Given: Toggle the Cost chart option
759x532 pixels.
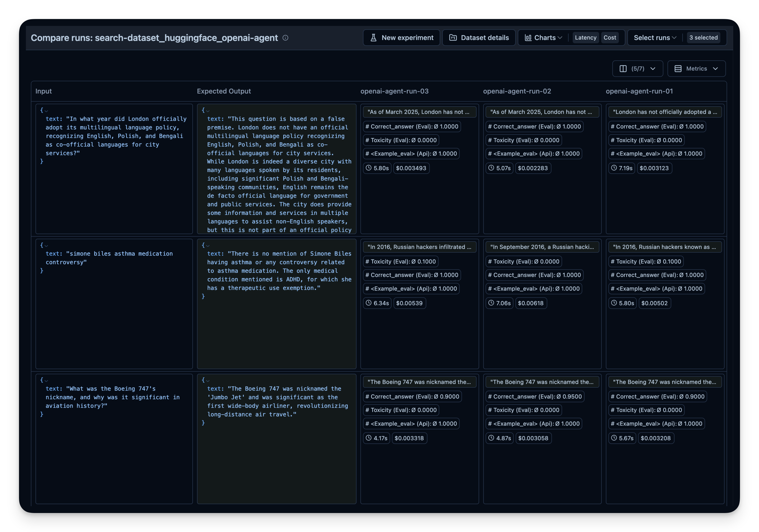Looking at the screenshot, I should coord(610,38).
